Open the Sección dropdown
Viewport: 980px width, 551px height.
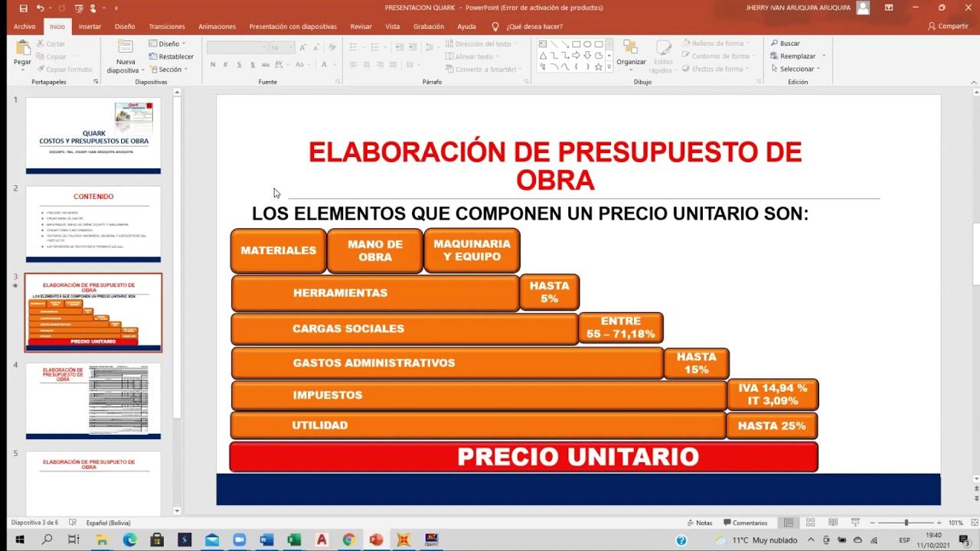tap(168, 70)
